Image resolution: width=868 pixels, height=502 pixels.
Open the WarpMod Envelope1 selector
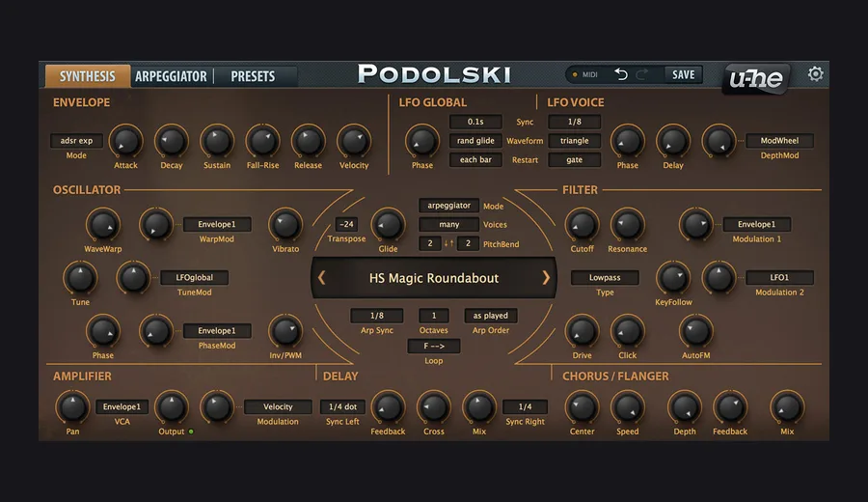coord(217,224)
